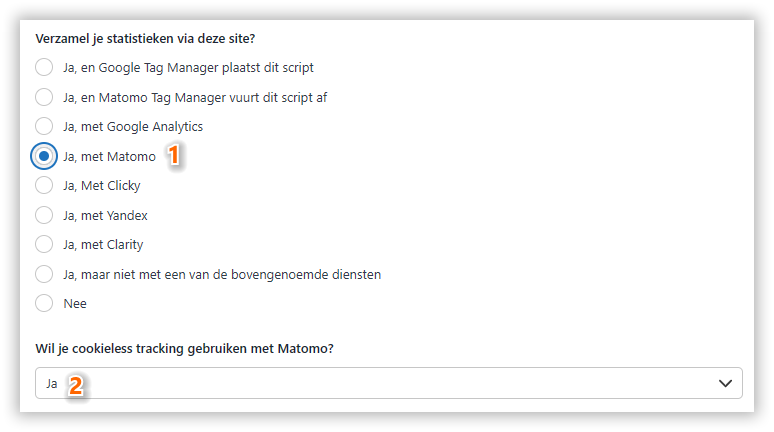Viewport: 774px width, 432px height.
Task: Click the 'Ja, met Google Analytics' label text
Action: (x=133, y=127)
